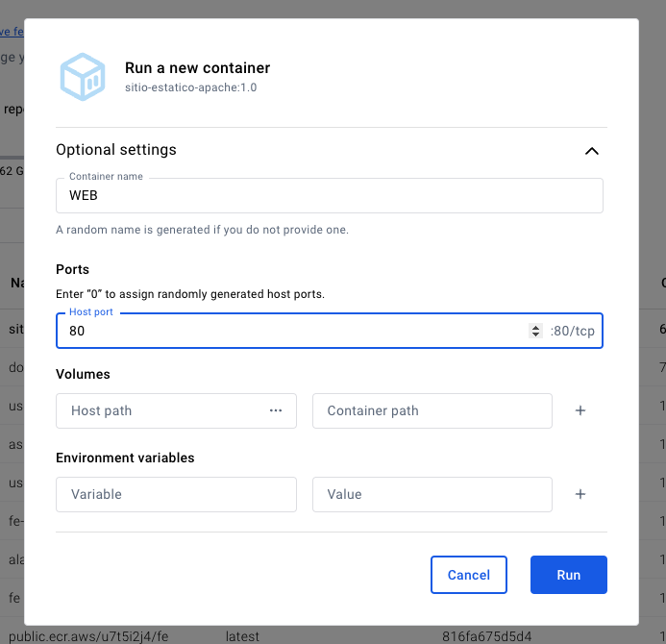Click the Container path field
This screenshot has height=644, width=666.
coord(432,410)
